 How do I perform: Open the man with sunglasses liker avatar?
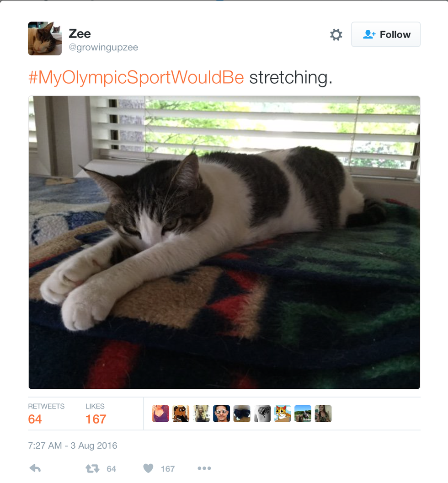221,413
